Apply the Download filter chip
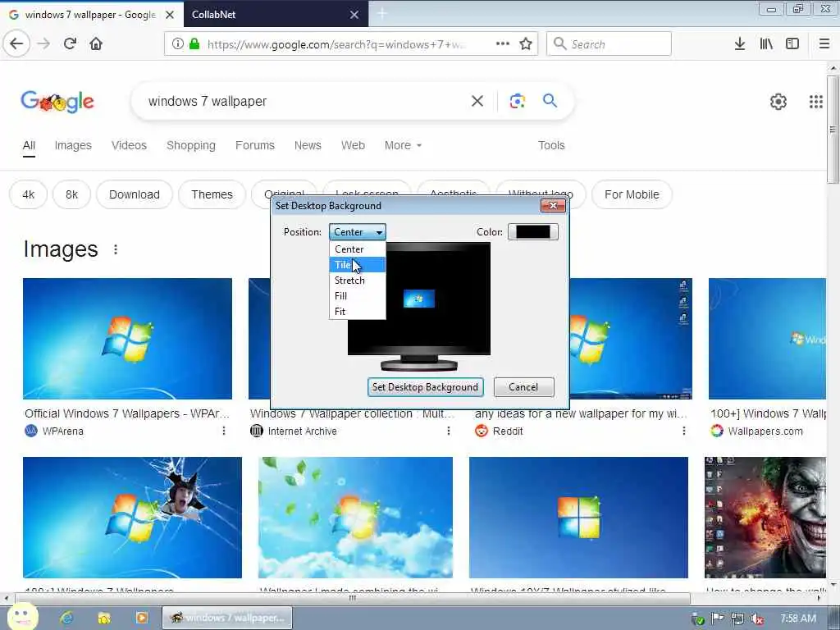 (x=135, y=194)
